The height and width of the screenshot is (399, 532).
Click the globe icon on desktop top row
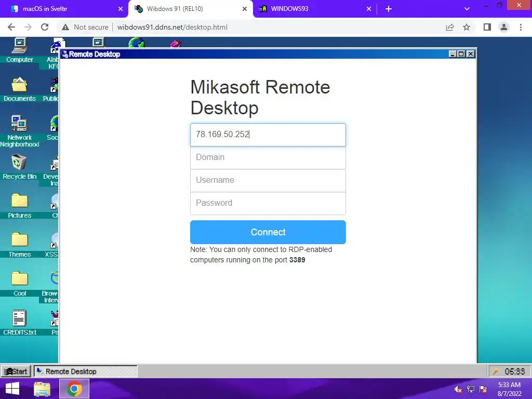click(137, 43)
